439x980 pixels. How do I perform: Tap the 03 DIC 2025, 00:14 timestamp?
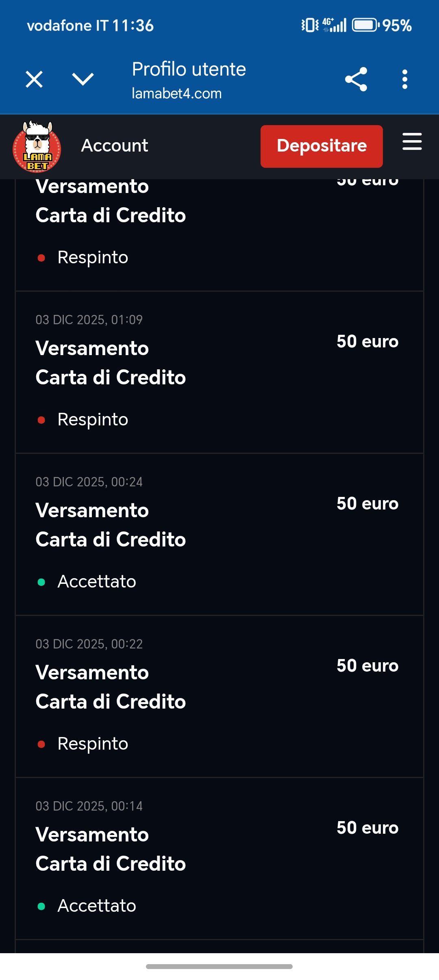click(x=89, y=806)
